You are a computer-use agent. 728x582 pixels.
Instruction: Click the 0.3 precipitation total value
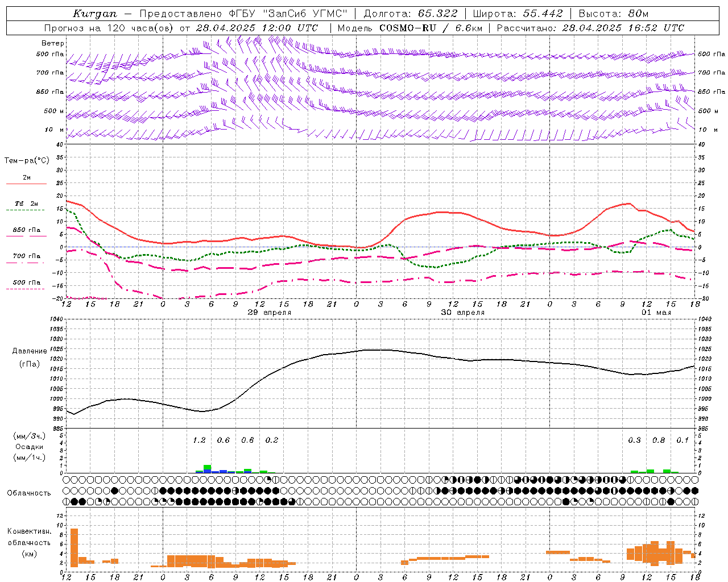tap(634, 440)
